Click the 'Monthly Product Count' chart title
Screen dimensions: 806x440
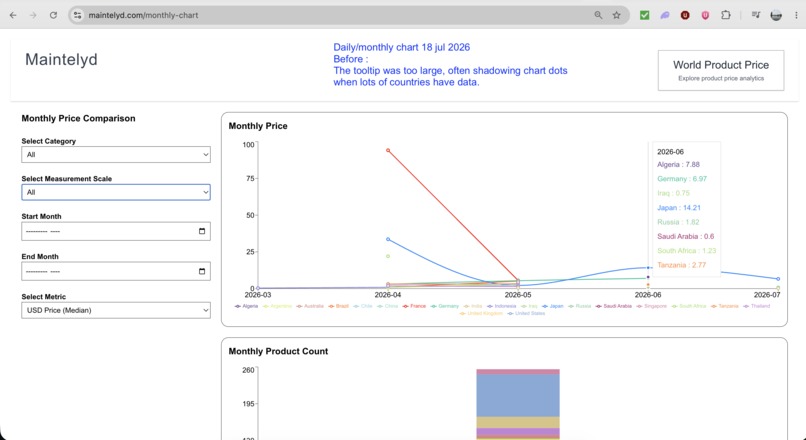(x=278, y=352)
